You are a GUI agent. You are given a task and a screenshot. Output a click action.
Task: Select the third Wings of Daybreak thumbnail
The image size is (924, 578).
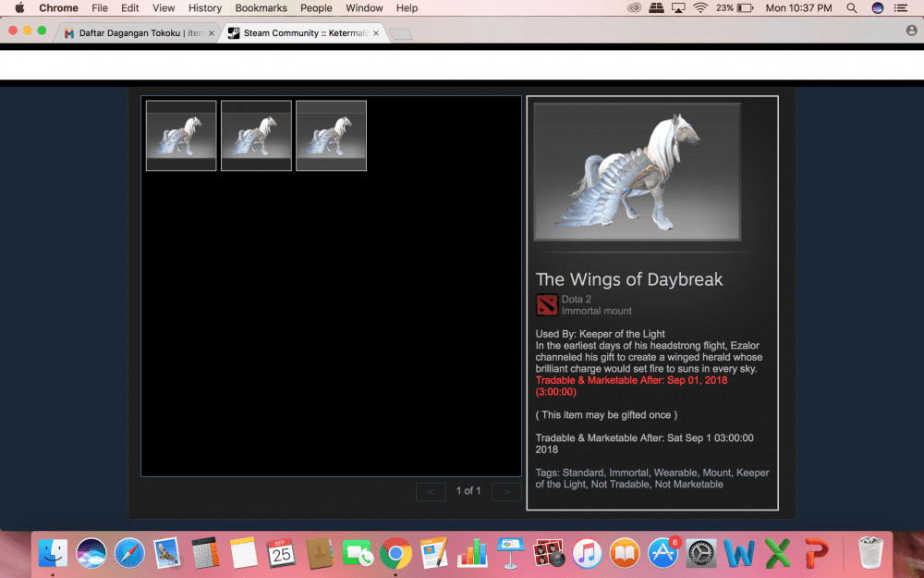(x=331, y=136)
